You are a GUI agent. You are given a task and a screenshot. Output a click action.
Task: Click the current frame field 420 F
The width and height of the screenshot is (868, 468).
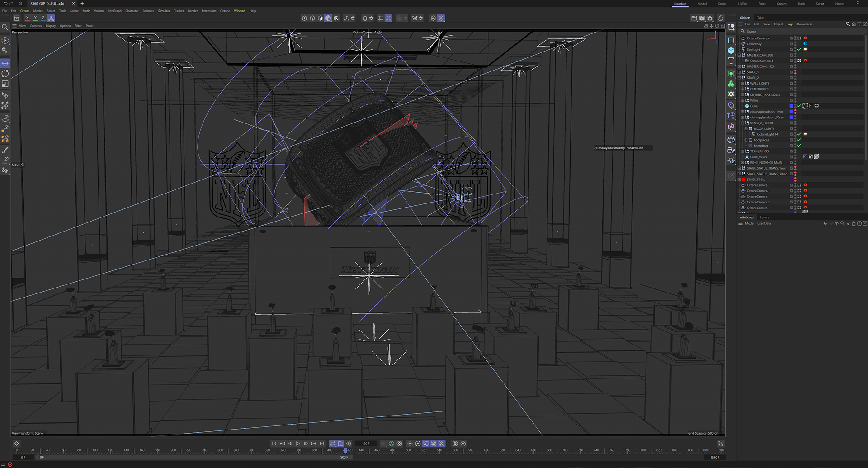365,444
